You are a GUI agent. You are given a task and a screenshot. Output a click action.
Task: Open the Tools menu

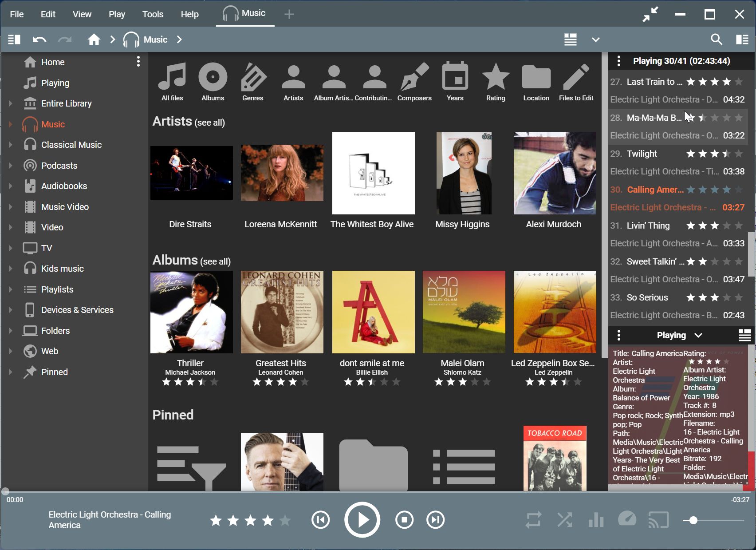point(153,14)
